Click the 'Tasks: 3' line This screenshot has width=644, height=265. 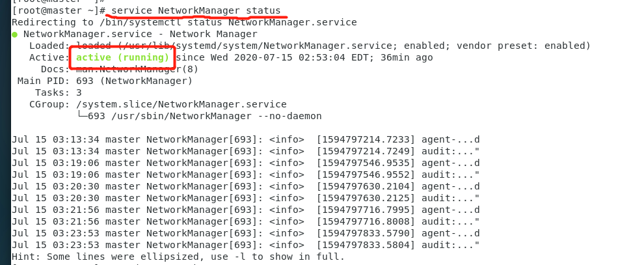coord(59,92)
